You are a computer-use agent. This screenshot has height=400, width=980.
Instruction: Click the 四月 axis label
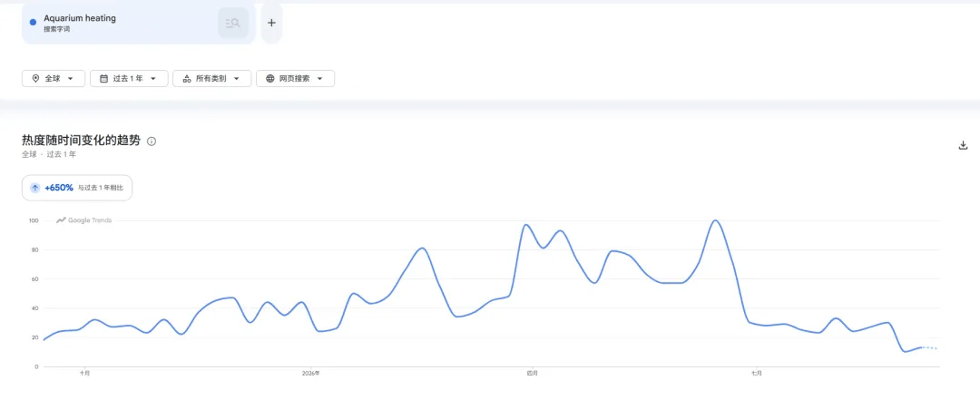[533, 373]
